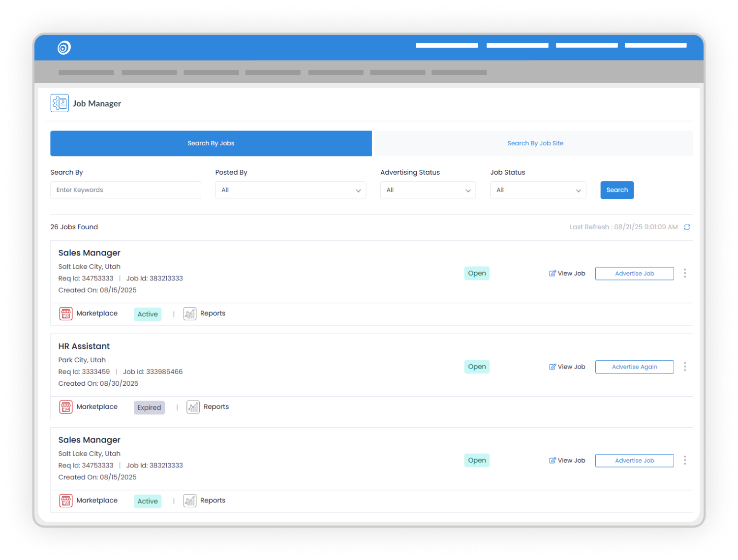This screenshot has width=738, height=560.
Task: Click the View Job icon for HR Assistant
Action: click(552, 367)
